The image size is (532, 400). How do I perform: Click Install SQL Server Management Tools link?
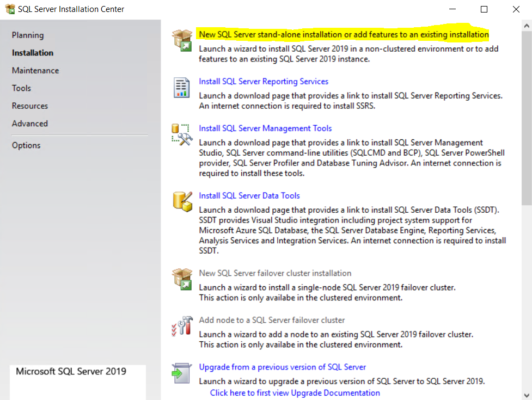pos(265,128)
